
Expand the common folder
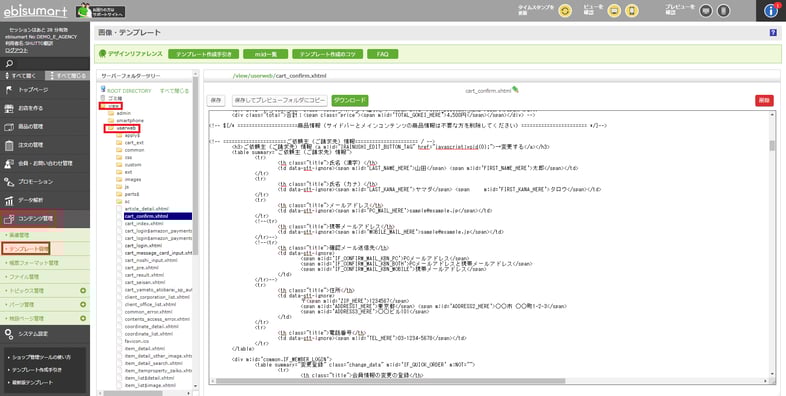point(134,150)
